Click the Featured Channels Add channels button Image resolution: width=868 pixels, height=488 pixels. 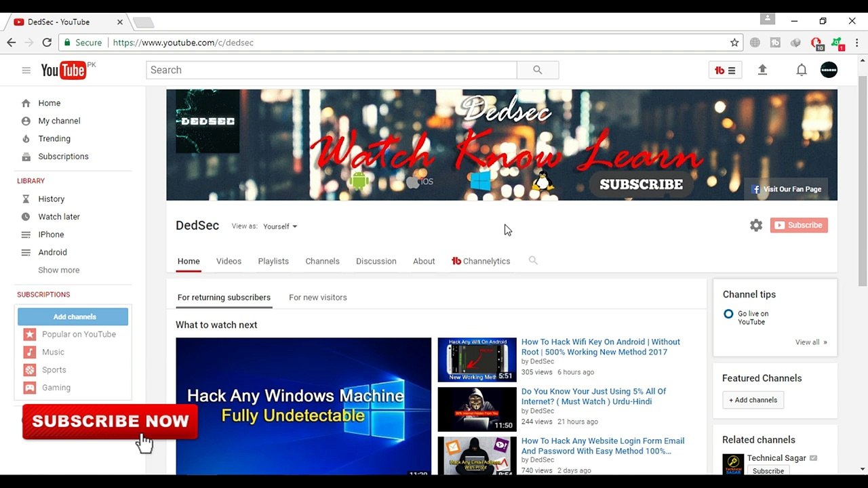[753, 400]
